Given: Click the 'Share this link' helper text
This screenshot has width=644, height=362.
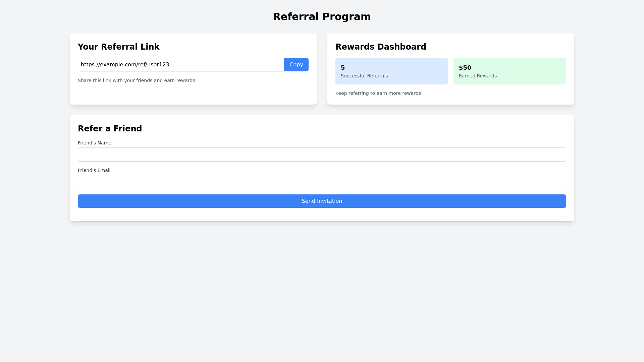Looking at the screenshot, I should click(137, 80).
